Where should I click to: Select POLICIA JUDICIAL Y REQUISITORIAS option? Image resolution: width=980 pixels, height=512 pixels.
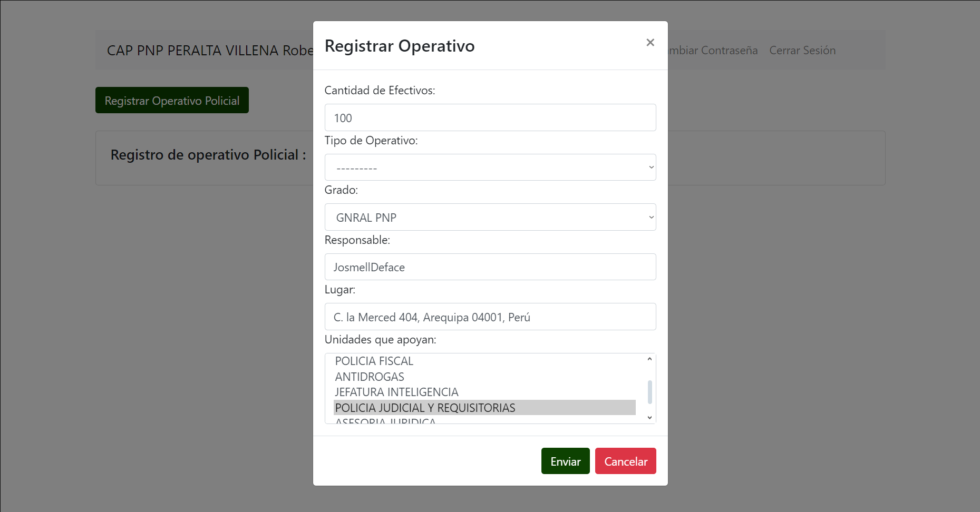click(x=425, y=408)
